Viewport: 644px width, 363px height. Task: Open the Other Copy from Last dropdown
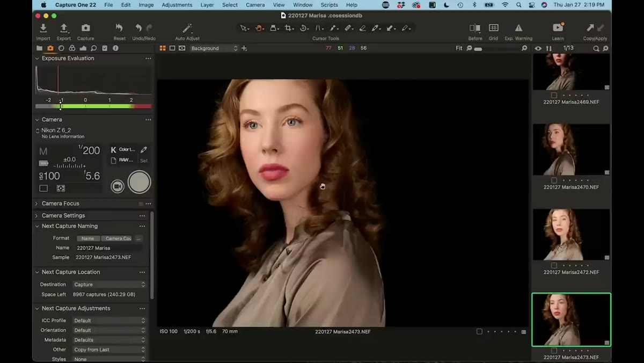point(109,350)
